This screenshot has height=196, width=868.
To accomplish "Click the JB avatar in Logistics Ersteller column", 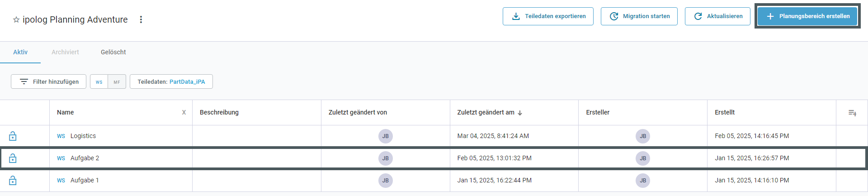I will pos(643,136).
